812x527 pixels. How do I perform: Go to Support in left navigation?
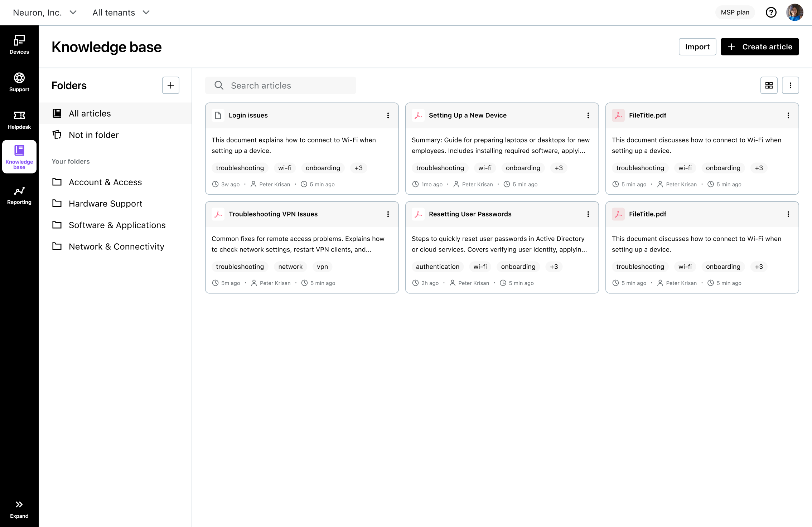19,82
